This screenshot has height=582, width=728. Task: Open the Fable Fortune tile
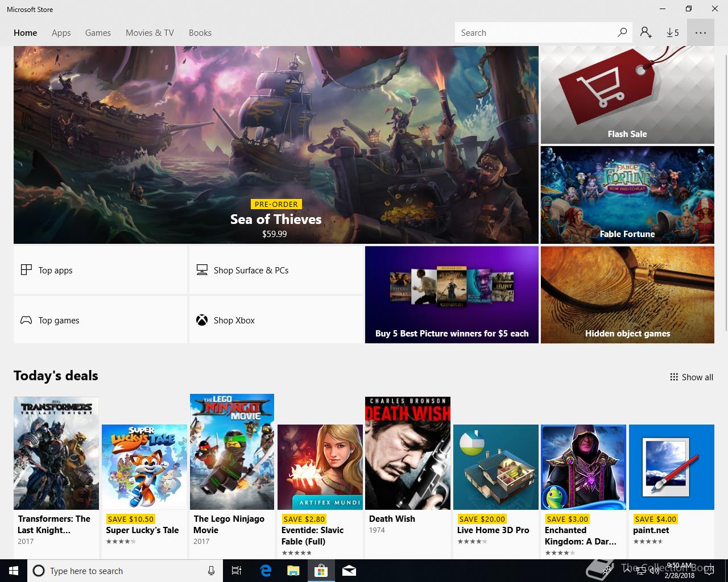click(627, 195)
